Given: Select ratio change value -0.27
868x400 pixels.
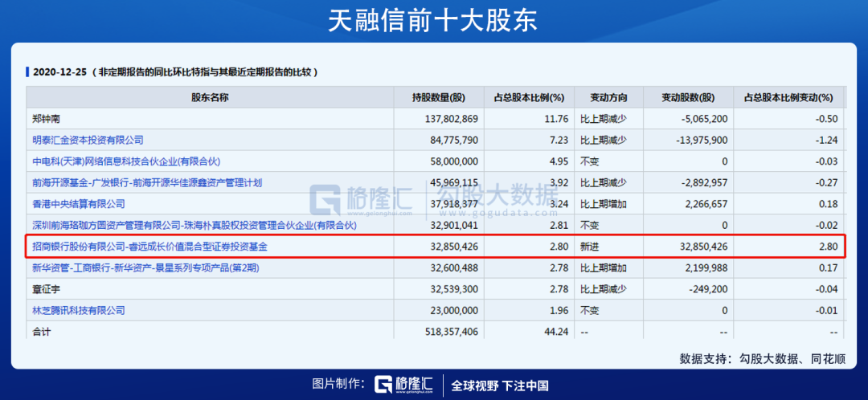Looking at the screenshot, I should (x=827, y=182).
